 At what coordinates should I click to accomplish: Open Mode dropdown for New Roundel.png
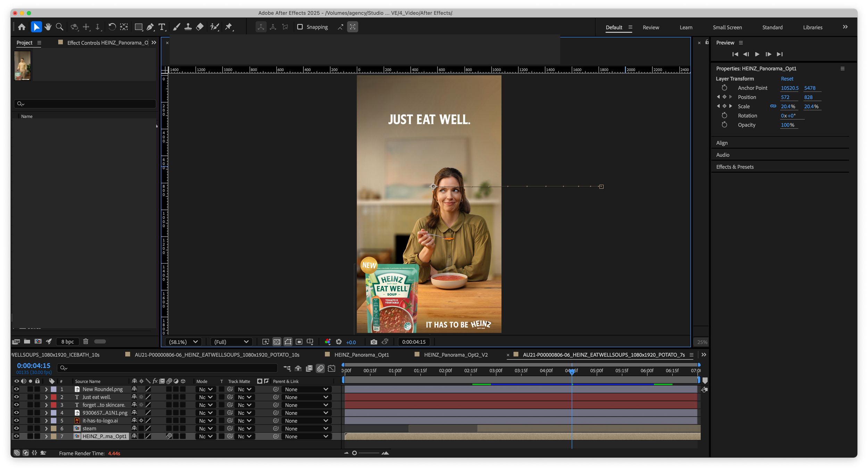pos(206,390)
